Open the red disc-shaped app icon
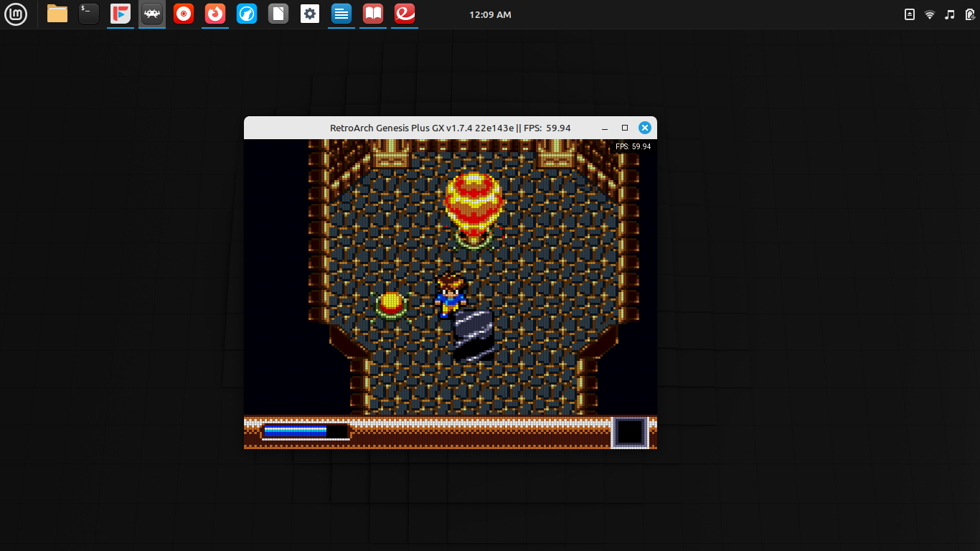Screen dimensions: 980x551 (x=184, y=14)
